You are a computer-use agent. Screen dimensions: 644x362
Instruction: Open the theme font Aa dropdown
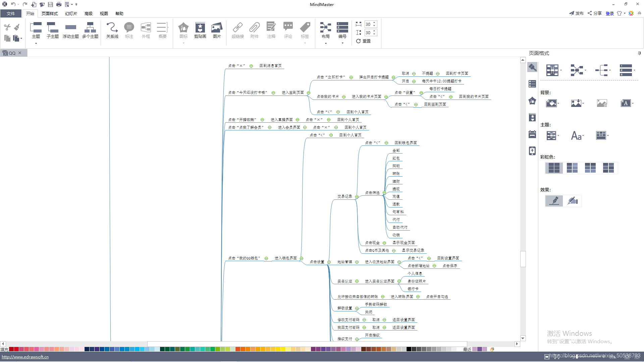coord(578,136)
